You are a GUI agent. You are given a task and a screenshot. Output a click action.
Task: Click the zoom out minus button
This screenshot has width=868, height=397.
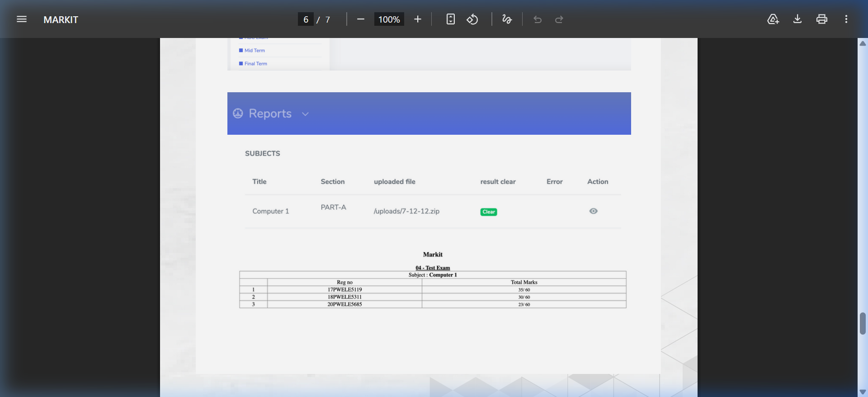[x=360, y=19]
